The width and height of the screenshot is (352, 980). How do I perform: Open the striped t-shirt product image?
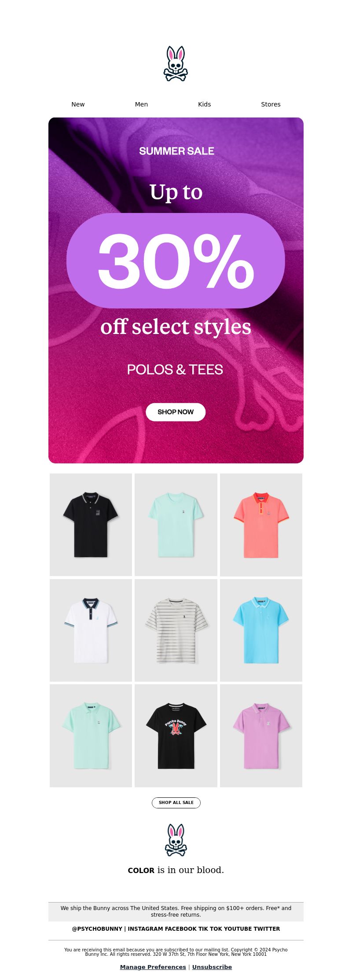click(x=176, y=630)
